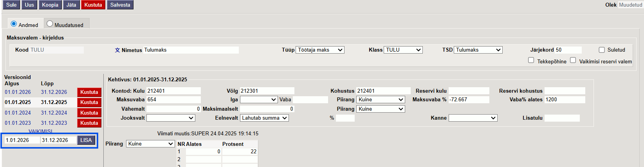
Task: Expand the Eelnevalt dropdown showing Lahutab summa
Action: coord(264,118)
